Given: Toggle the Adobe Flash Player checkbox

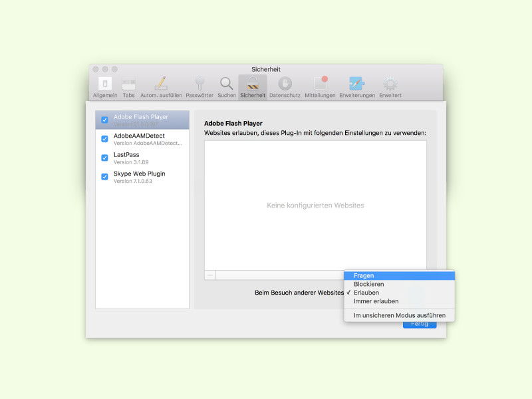Looking at the screenshot, I should click(x=104, y=120).
